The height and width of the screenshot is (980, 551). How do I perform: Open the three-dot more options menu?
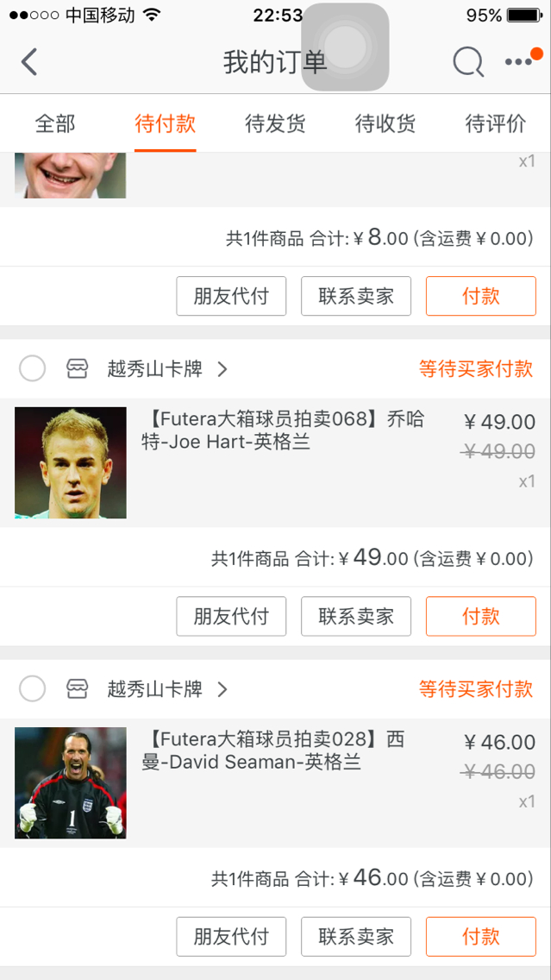pos(519,62)
